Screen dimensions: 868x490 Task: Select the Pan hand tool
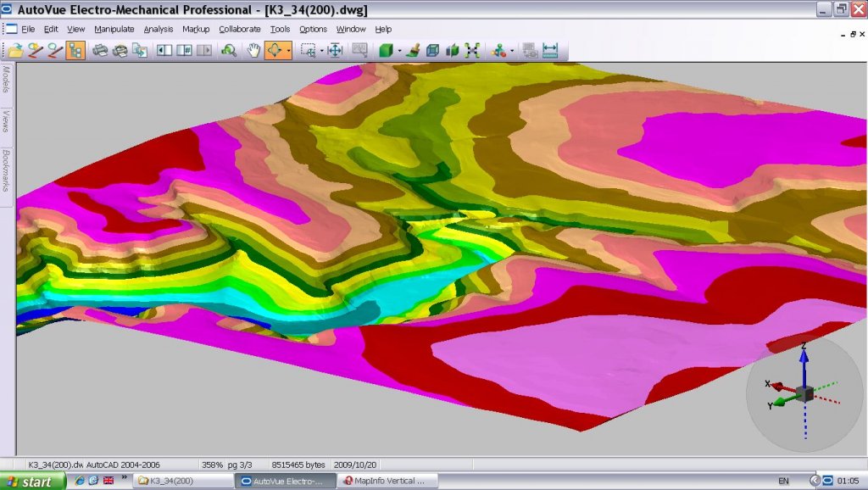253,50
